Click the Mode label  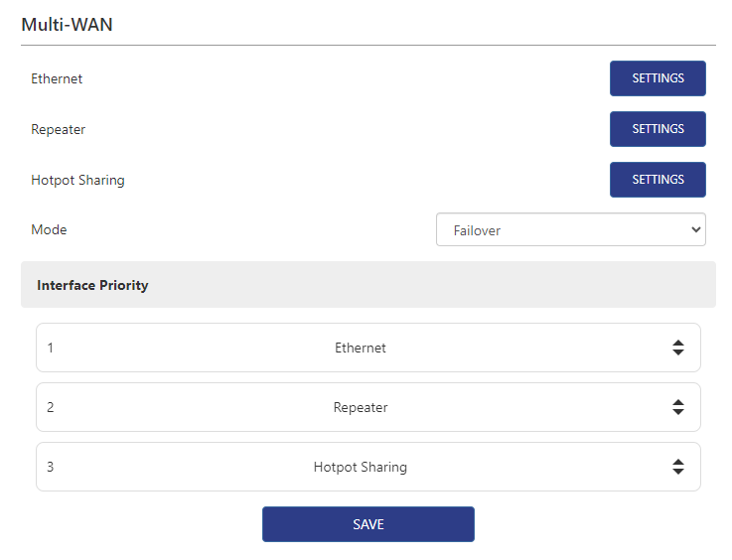pyautogui.click(x=49, y=230)
